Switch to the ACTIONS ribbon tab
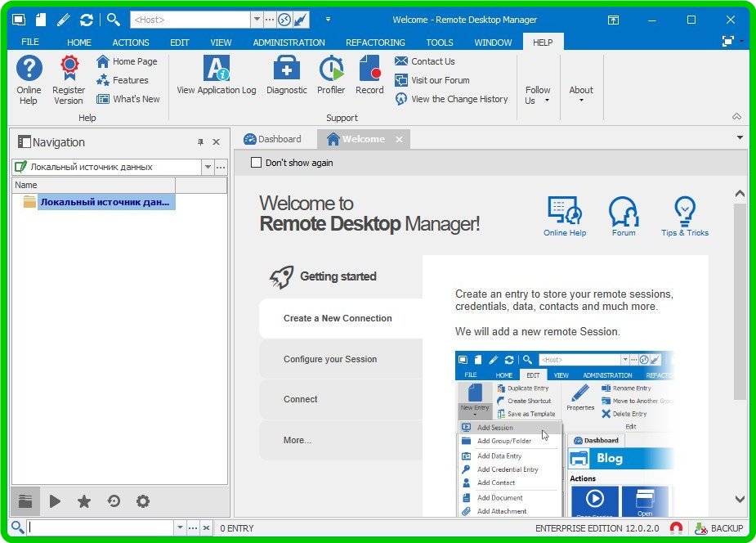Screen dimensions: 756x543 click(x=131, y=43)
